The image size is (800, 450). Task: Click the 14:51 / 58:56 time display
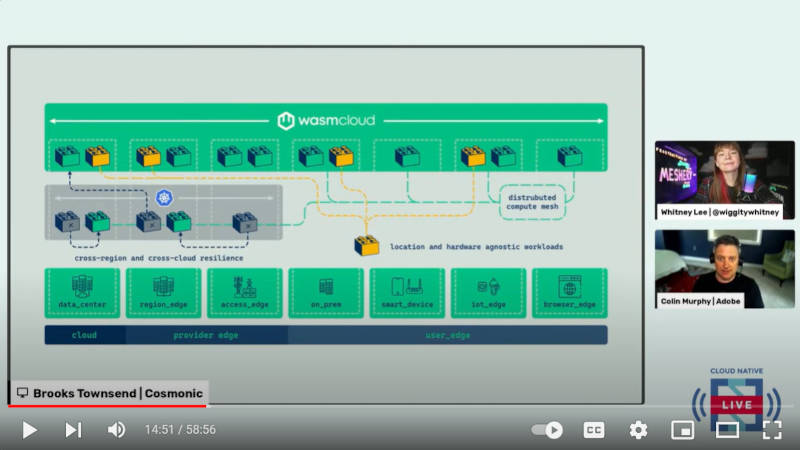click(180, 430)
